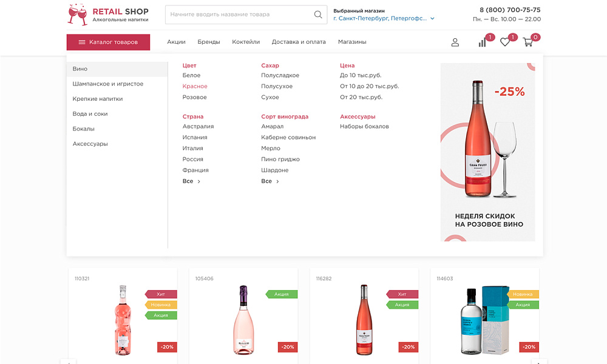Expand the selected store city dropdown
Image resolution: width=607 pixels, height=364 pixels.
pyautogui.click(x=384, y=19)
